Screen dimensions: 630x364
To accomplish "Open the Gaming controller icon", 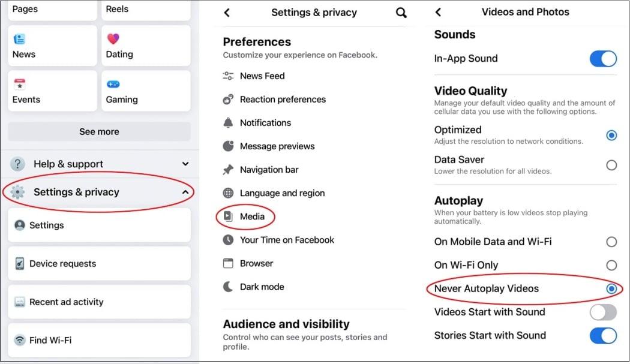I will coord(113,84).
